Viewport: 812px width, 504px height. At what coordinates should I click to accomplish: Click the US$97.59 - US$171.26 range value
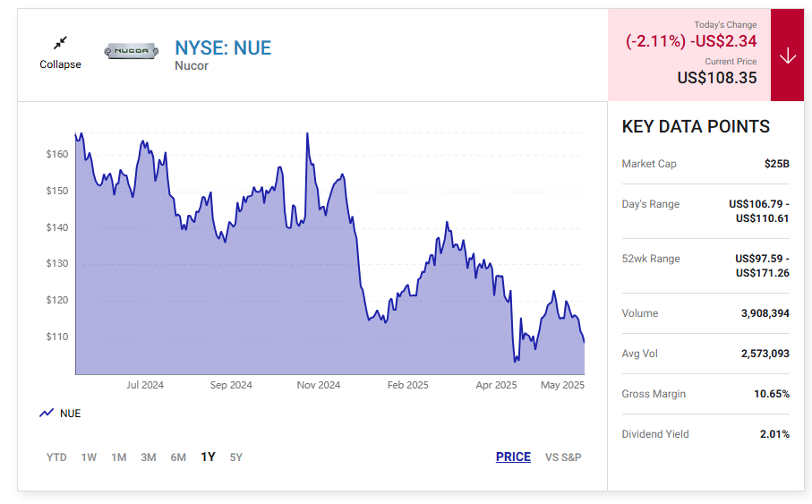point(762,266)
